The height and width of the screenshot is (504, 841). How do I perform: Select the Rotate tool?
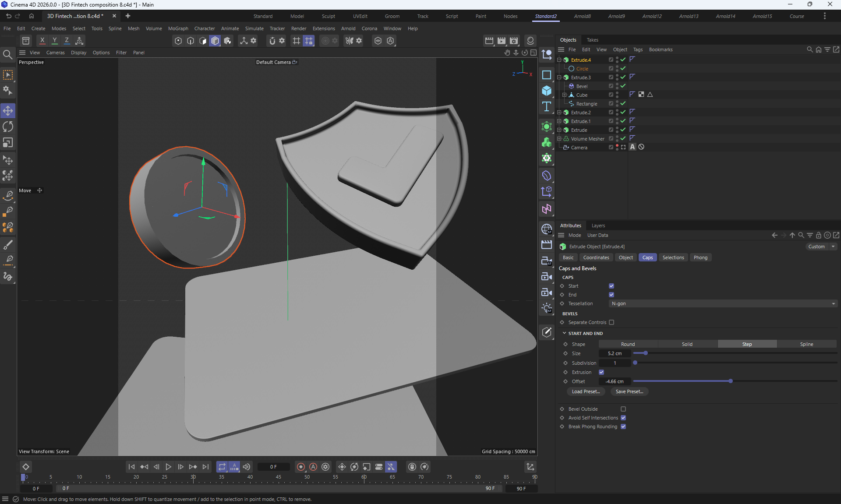[8, 127]
